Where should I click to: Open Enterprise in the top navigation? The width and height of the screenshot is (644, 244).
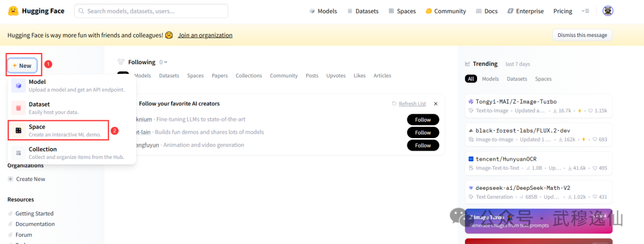point(525,11)
